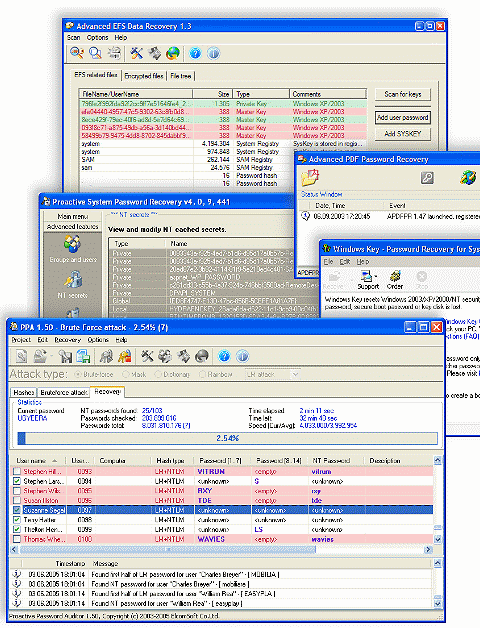The width and height of the screenshot is (480, 628).
Task: Open the Scan menu in EFS Data Recovery
Action: coord(73,38)
